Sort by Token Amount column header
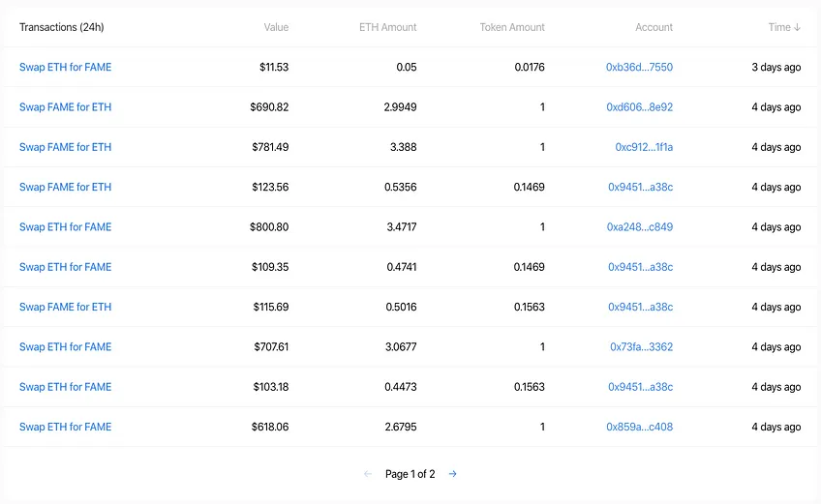821x504 pixels. tap(512, 27)
